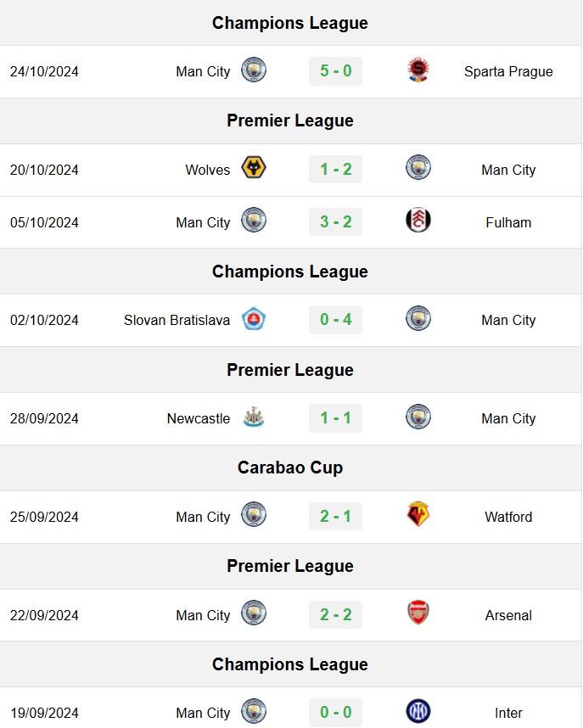The width and height of the screenshot is (583, 728).
Task: Open the Sparta Prague team name
Action: click(508, 71)
